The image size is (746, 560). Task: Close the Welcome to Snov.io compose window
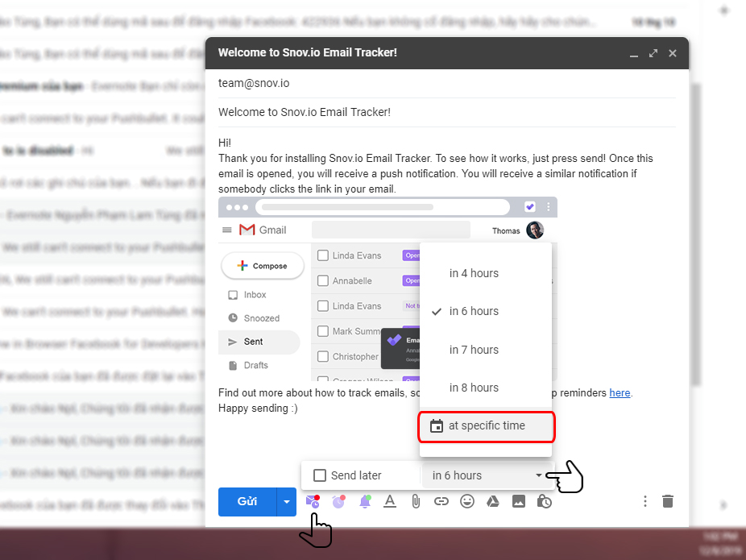tap(672, 53)
